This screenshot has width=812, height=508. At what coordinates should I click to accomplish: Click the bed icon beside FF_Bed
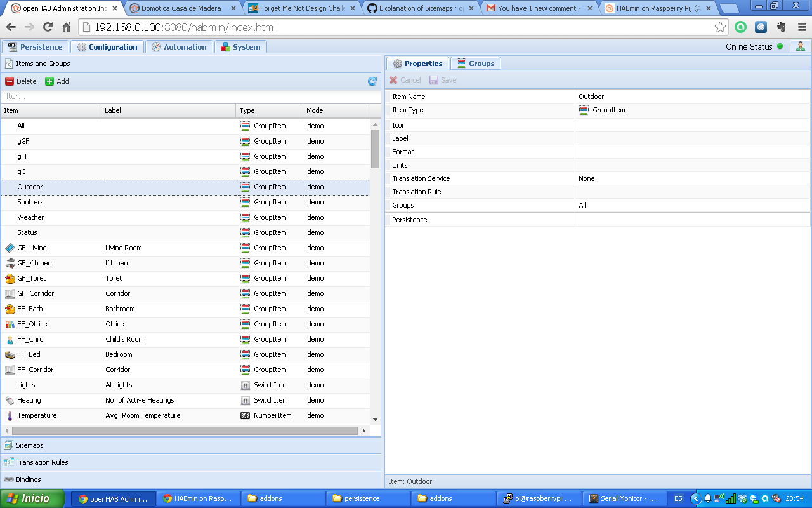9,354
